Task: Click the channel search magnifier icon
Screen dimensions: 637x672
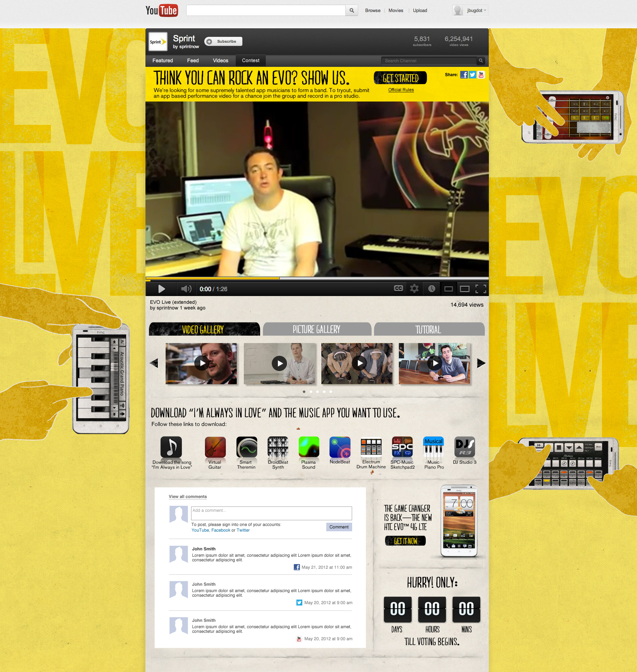Action: [481, 61]
